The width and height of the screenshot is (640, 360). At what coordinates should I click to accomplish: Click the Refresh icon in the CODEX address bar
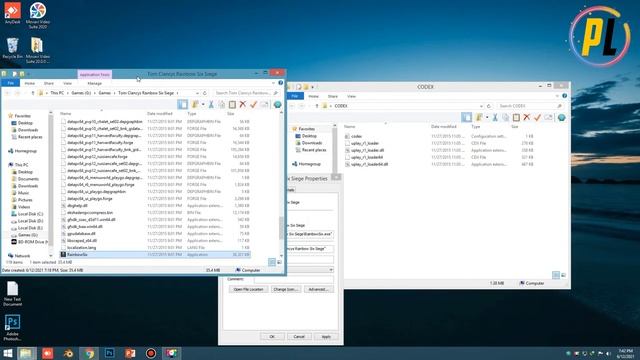[488, 106]
